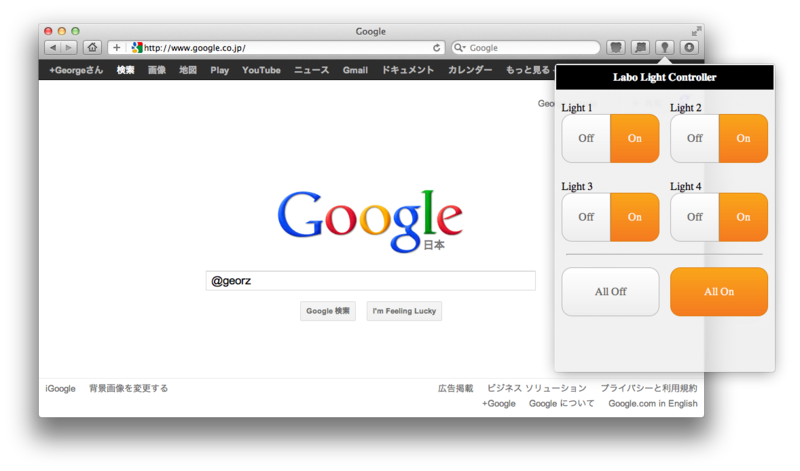The height and width of the screenshot is (471, 800).
Task: Switch Light 3 to On
Action: (635, 217)
